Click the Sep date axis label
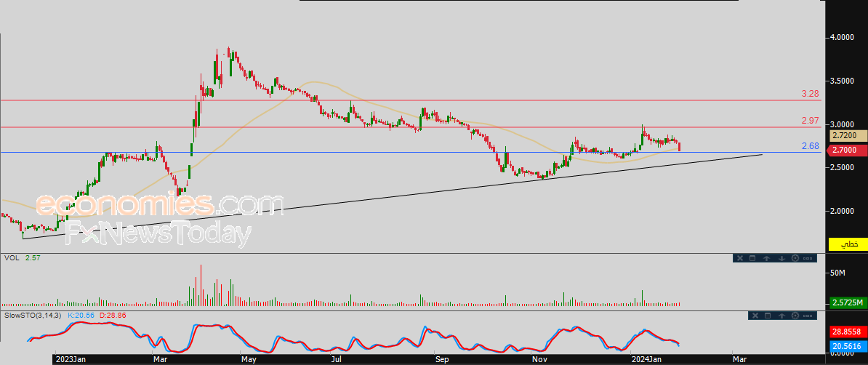868x365 pixels. [443, 359]
